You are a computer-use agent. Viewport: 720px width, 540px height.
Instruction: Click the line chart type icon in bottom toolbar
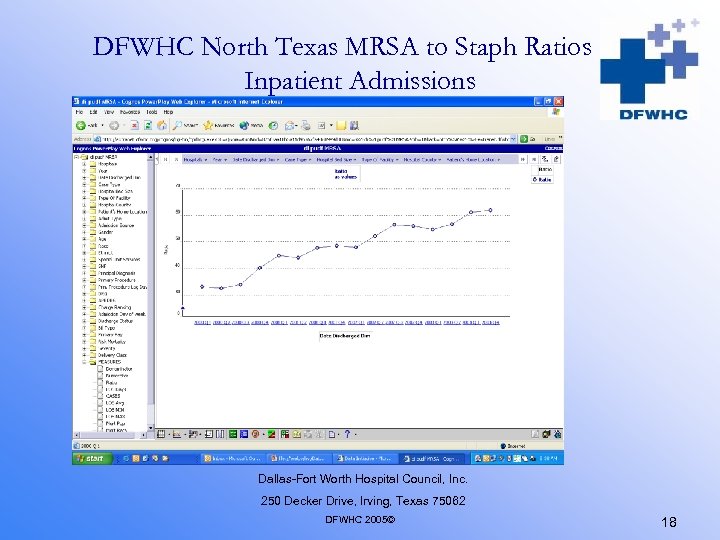pyautogui.click(x=177, y=434)
